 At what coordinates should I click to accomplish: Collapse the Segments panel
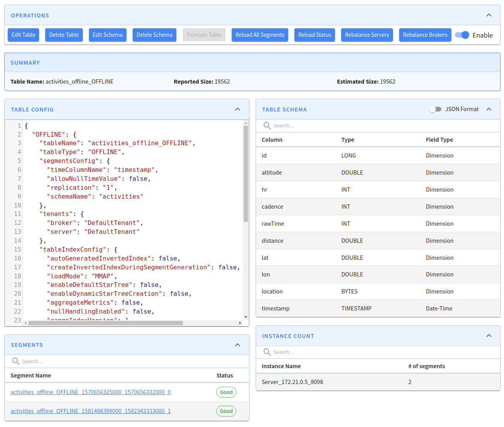(x=237, y=345)
